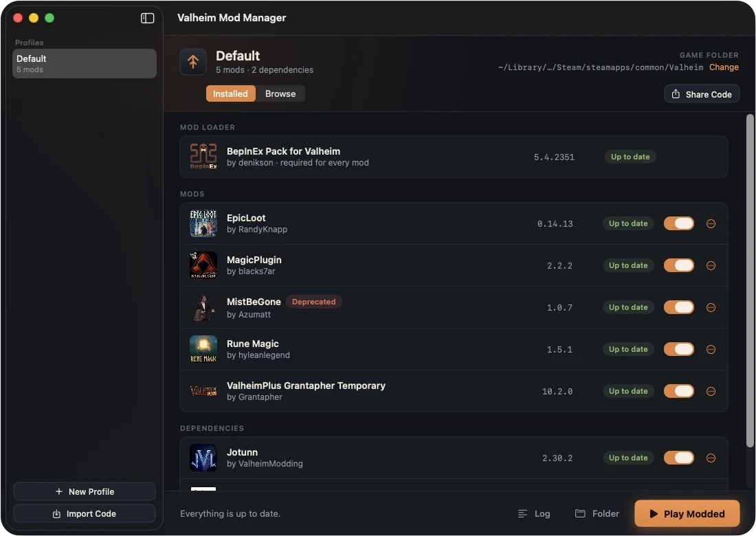Click the Rune Magic mod thumbnail
Screen dimensions: 756x536
click(203, 350)
